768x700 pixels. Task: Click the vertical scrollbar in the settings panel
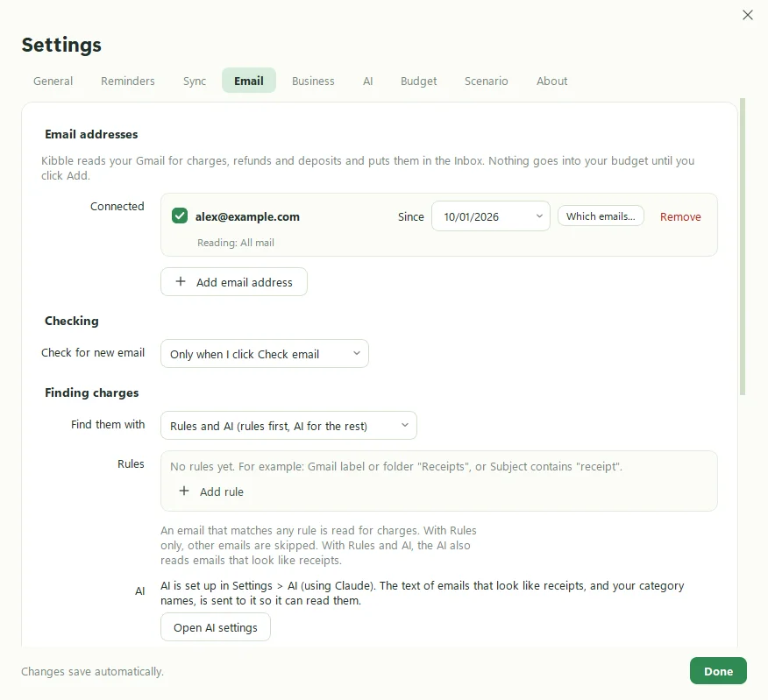[743, 246]
